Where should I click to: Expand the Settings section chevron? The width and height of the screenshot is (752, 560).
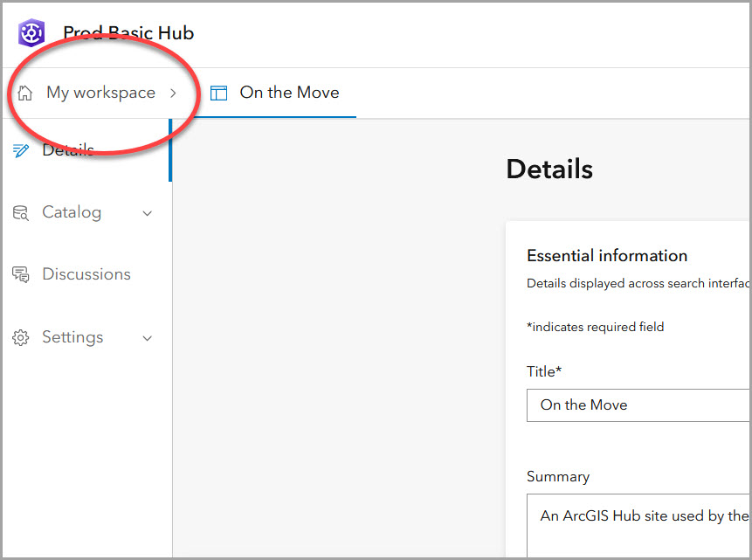(x=148, y=338)
